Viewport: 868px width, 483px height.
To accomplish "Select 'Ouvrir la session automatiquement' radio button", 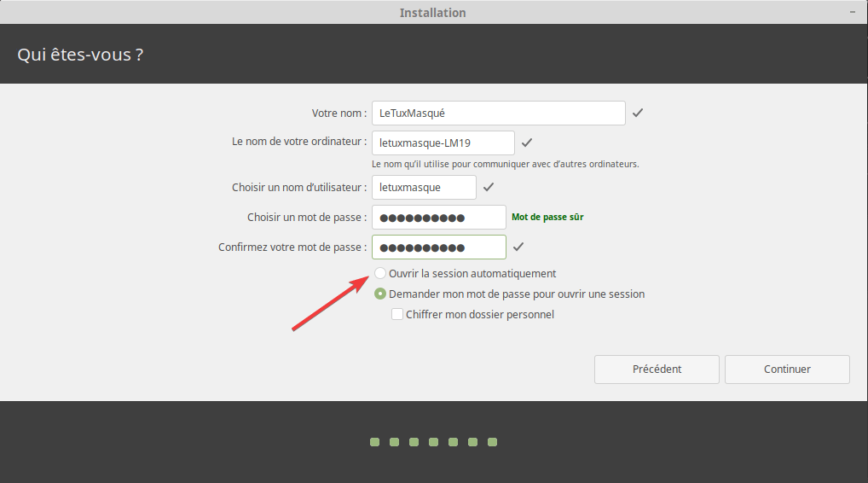I will pos(380,273).
